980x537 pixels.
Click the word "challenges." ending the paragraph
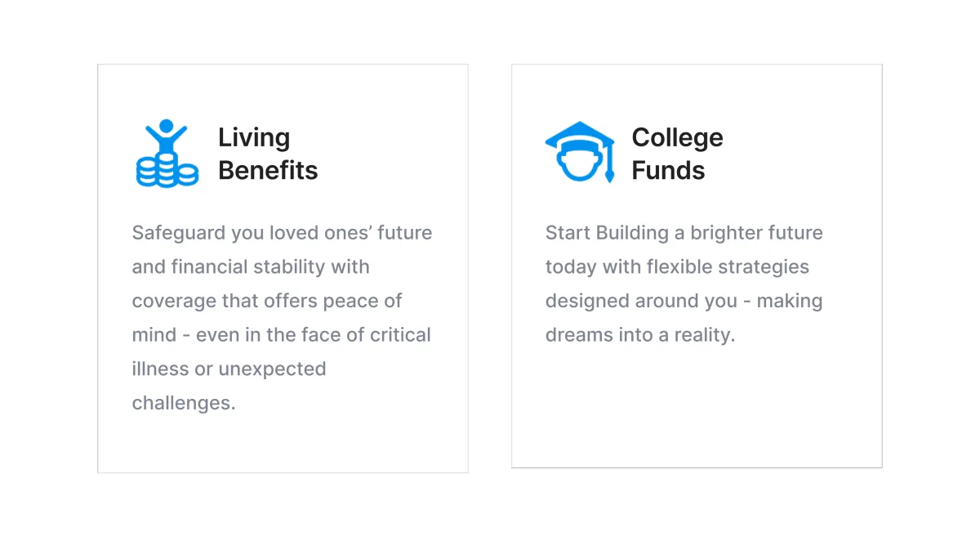click(184, 403)
